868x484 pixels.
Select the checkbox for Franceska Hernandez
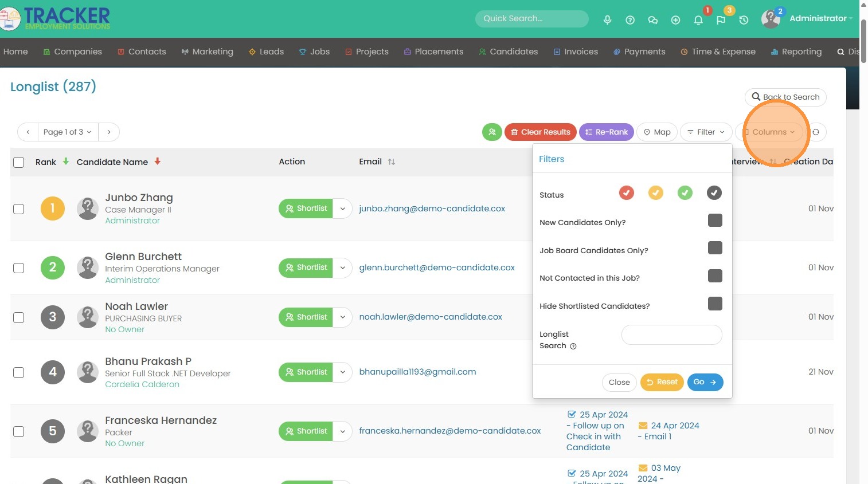click(19, 431)
